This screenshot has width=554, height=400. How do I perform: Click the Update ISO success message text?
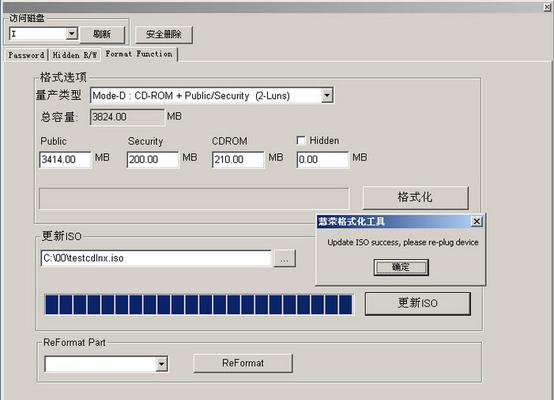(403, 242)
